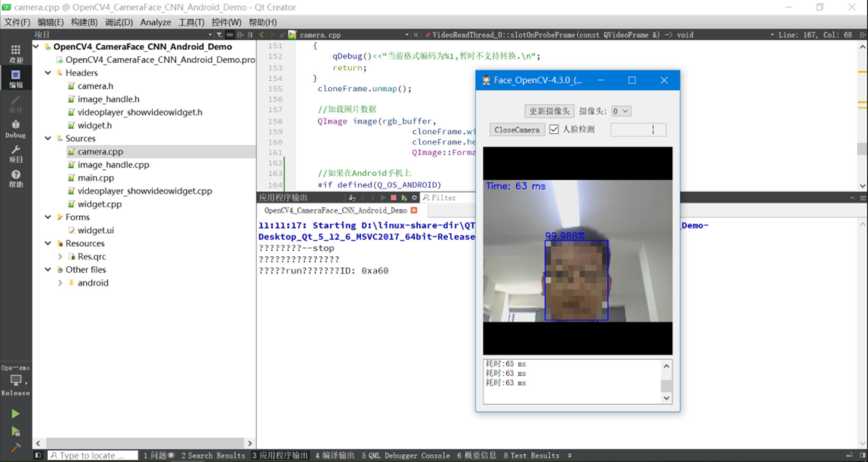Switch to the 4 编译输出 output tab

335,455
